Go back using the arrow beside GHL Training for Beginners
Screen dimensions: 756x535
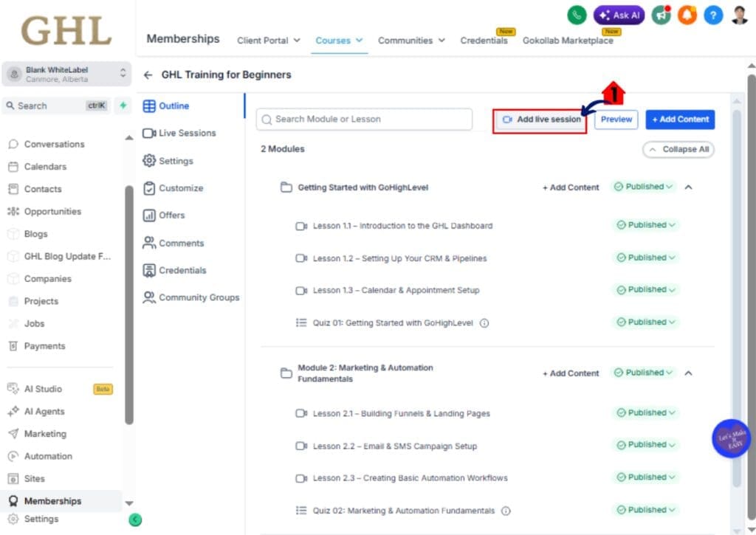148,75
